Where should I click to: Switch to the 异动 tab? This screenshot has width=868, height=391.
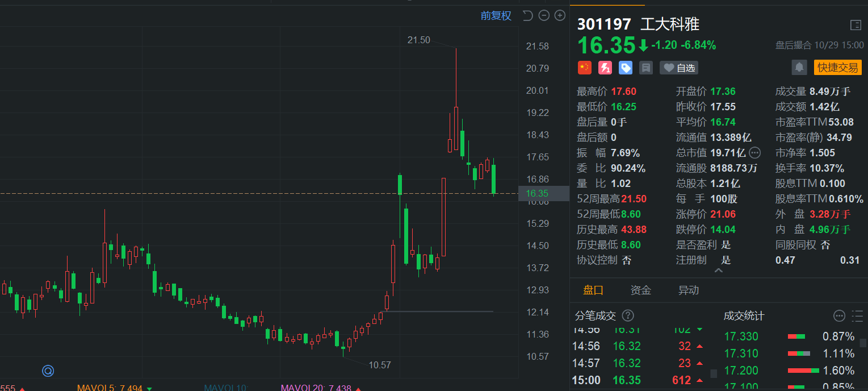tap(689, 290)
